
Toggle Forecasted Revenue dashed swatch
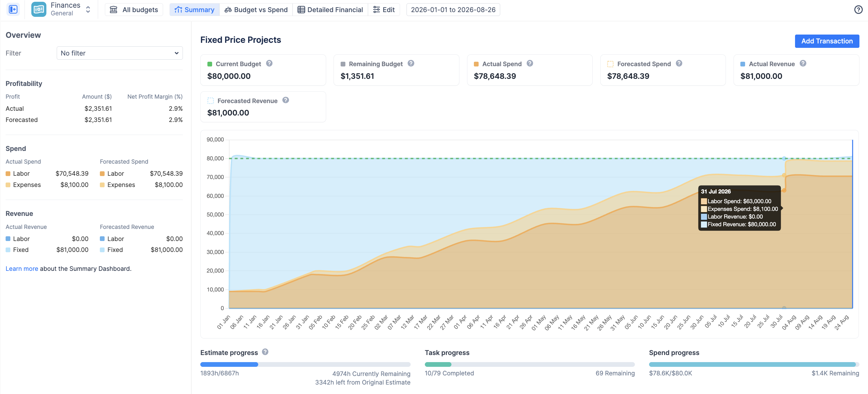[211, 101]
